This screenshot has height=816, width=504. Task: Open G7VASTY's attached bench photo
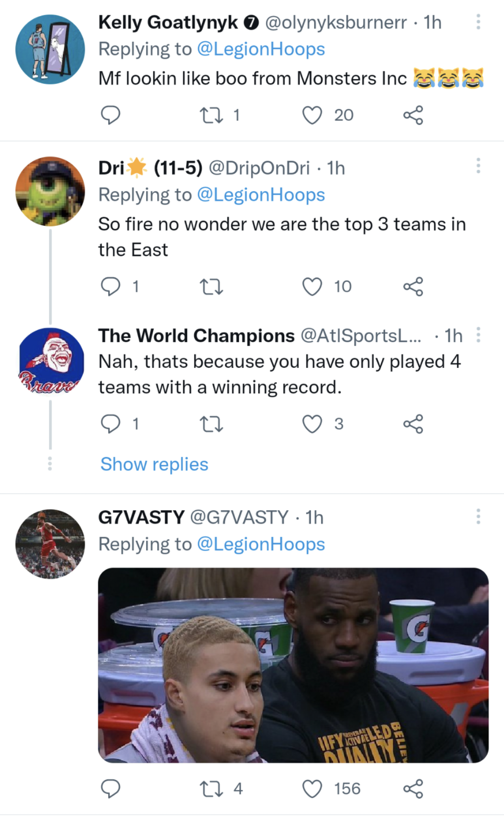[x=293, y=665]
